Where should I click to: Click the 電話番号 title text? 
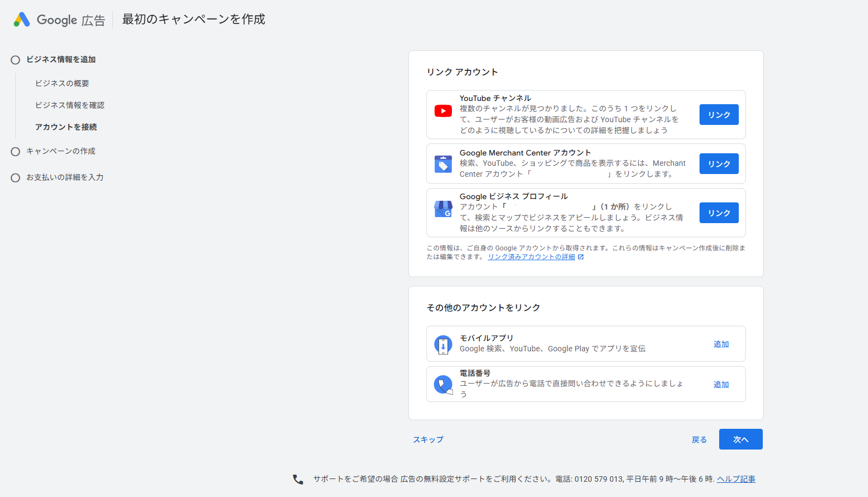[475, 373]
